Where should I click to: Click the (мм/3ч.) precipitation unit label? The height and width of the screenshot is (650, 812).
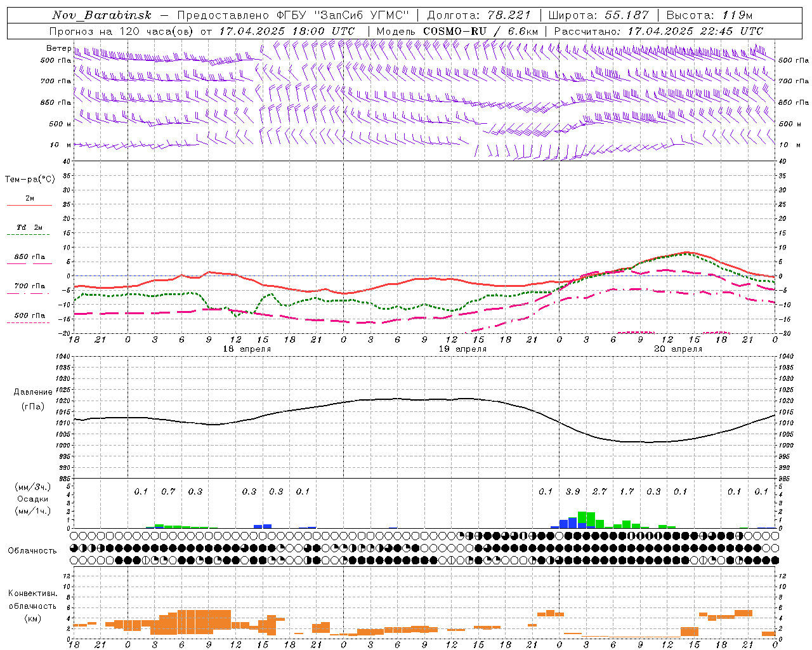pyautogui.click(x=33, y=487)
